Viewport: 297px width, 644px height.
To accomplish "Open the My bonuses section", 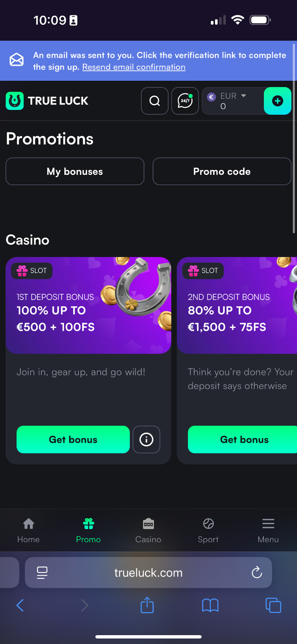I will [75, 171].
